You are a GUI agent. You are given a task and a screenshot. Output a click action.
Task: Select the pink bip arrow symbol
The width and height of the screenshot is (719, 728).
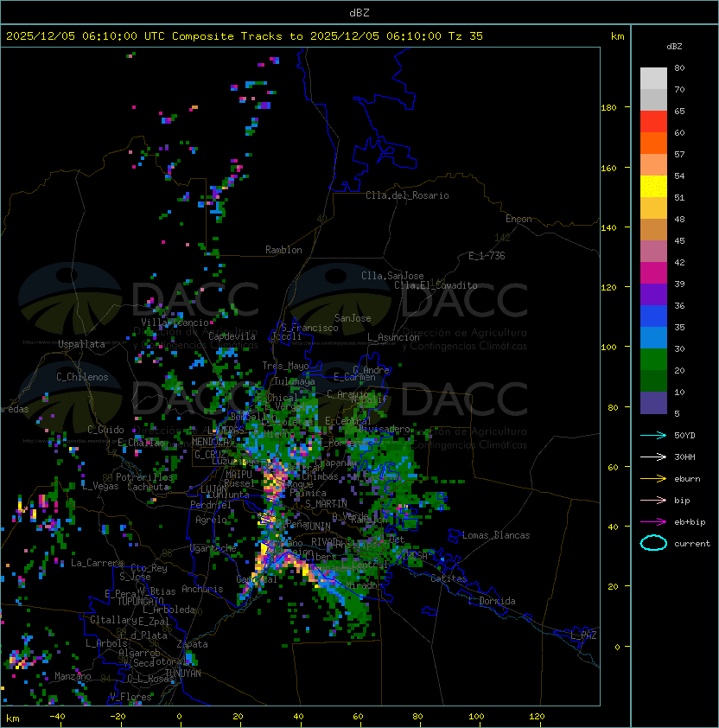[x=653, y=501]
